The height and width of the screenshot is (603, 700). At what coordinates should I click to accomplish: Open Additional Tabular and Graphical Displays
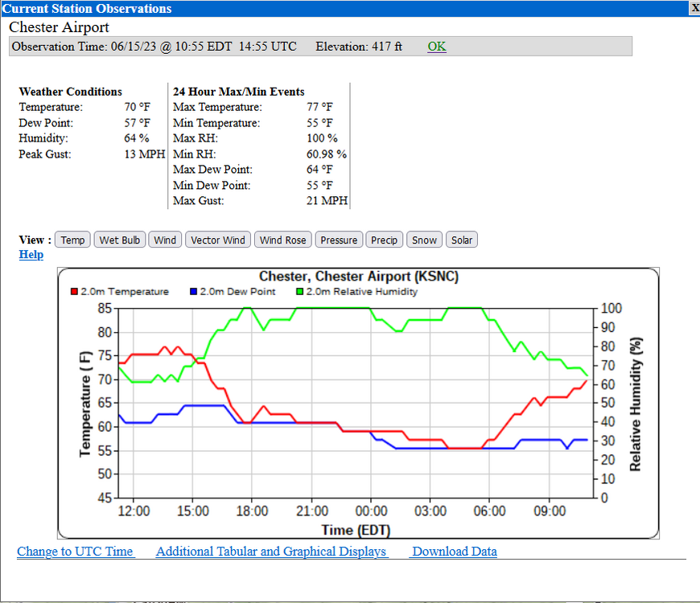click(x=271, y=552)
